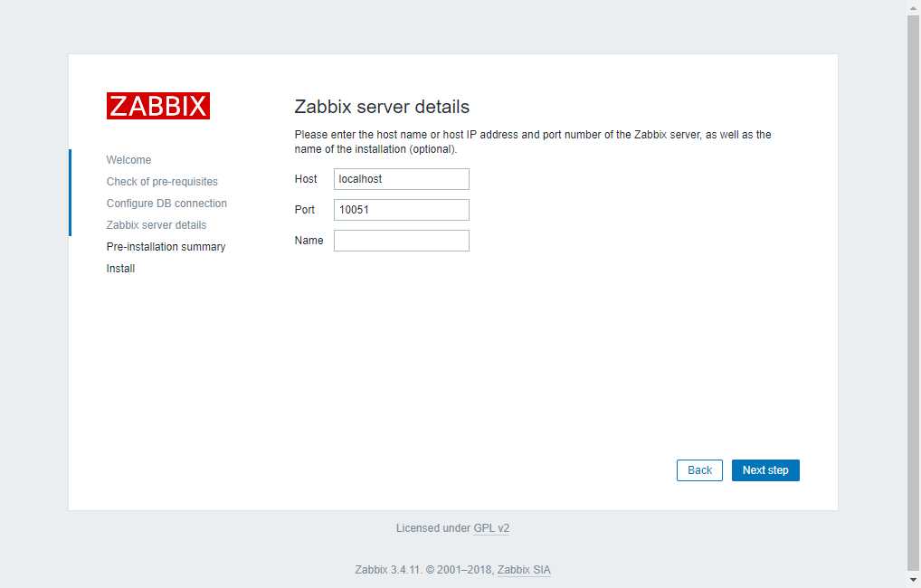This screenshot has width=921, height=588.
Task: Visit the Zabbix SIA link
Action: click(524, 570)
